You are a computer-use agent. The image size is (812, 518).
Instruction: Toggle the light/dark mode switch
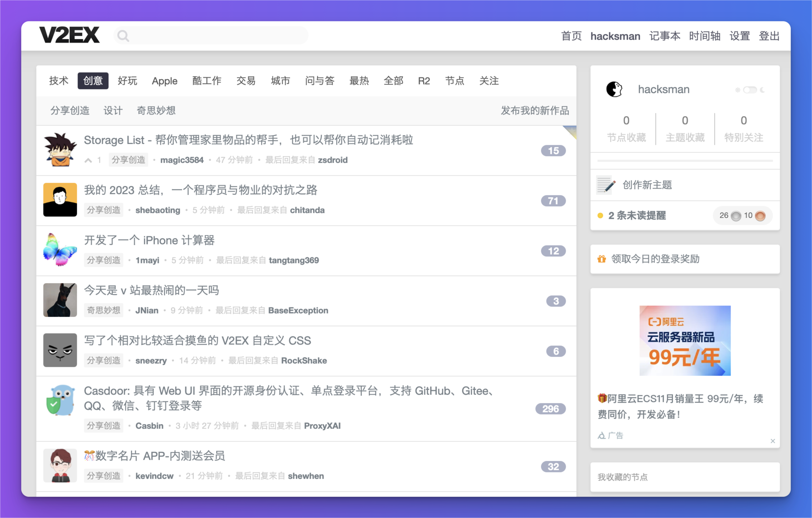coord(750,90)
